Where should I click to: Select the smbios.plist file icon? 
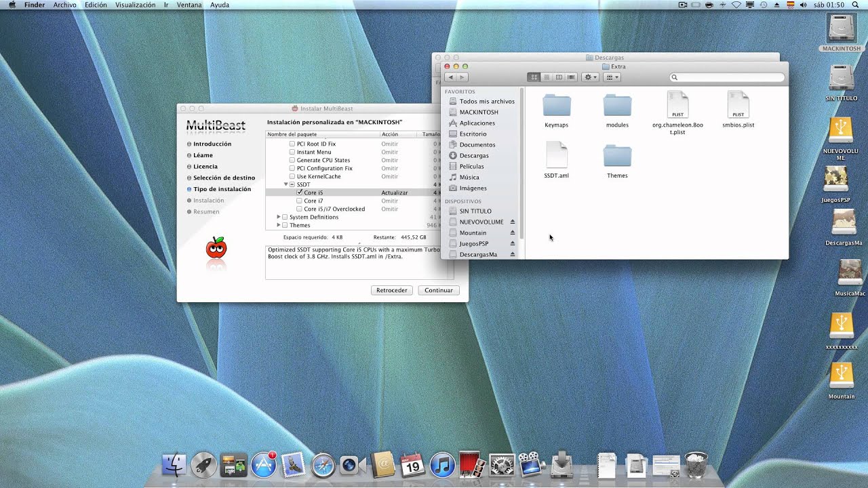coord(738,104)
